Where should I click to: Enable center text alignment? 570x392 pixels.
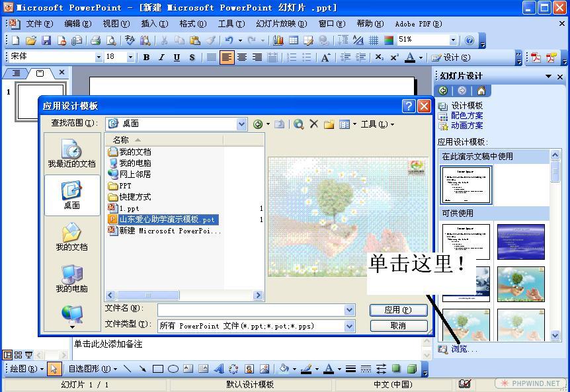pyautogui.click(x=242, y=57)
